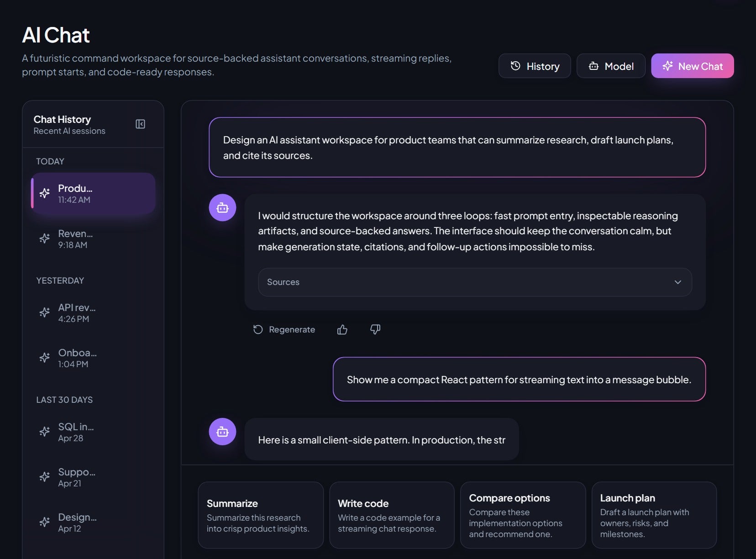Click the regenerate circular arrow icon

pos(258,329)
